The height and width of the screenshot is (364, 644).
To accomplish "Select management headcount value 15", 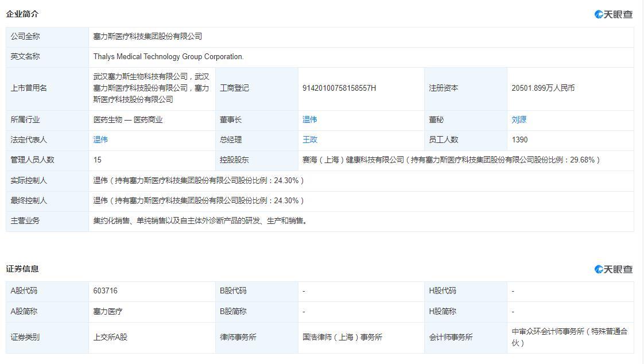I will pos(98,160).
